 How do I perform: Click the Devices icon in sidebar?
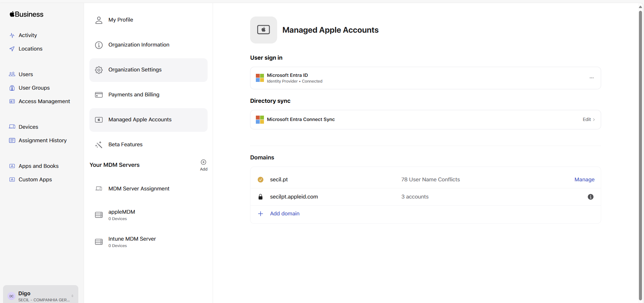tap(12, 127)
